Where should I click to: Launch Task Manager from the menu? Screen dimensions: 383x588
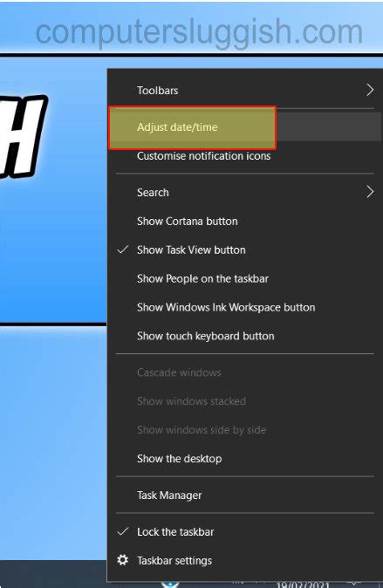click(169, 496)
